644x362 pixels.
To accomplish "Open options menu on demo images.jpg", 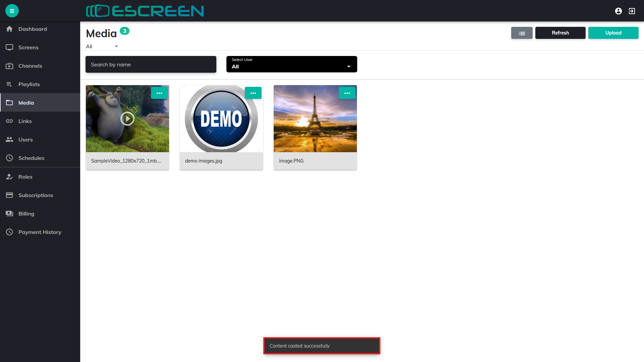I will coord(253,93).
